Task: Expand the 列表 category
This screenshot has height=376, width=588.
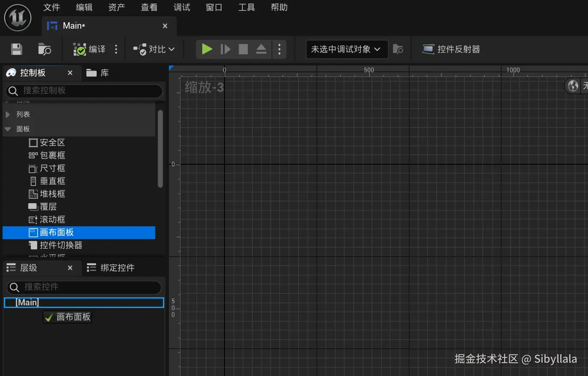Action: (x=79, y=115)
